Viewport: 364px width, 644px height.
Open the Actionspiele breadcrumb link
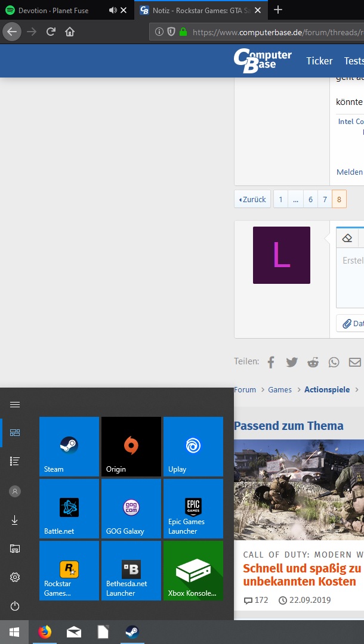click(x=327, y=389)
